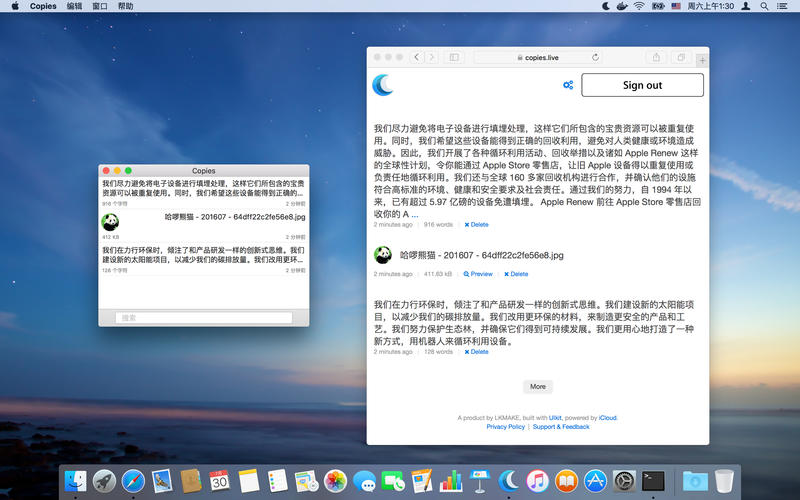Open the Apple menu
This screenshot has height=500, width=800.
pyautogui.click(x=15, y=6)
